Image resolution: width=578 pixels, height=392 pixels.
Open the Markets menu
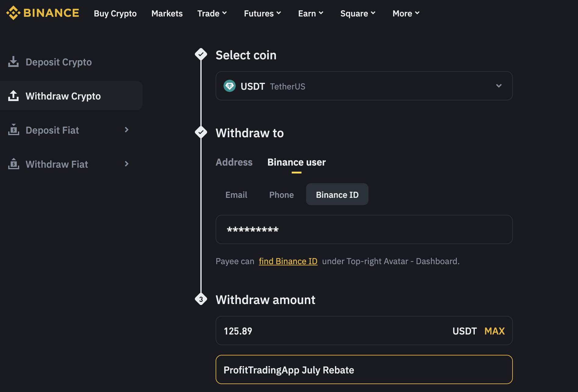(x=167, y=13)
